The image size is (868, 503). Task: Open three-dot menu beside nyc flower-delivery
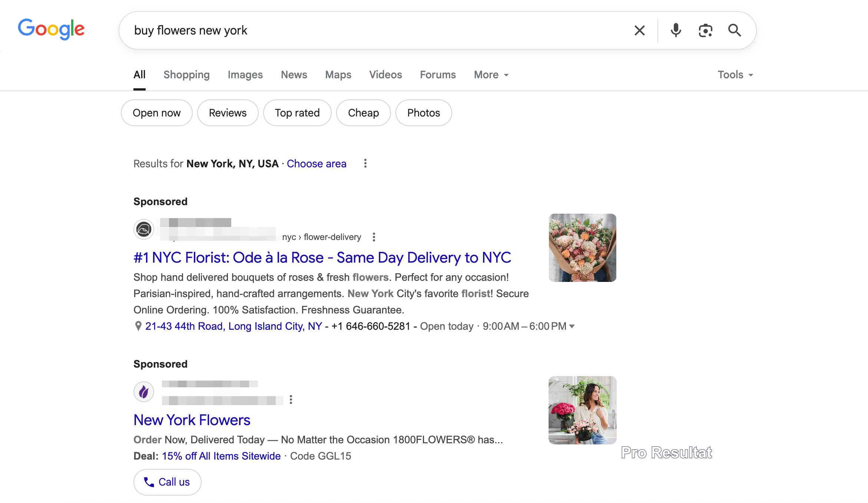[x=374, y=237]
